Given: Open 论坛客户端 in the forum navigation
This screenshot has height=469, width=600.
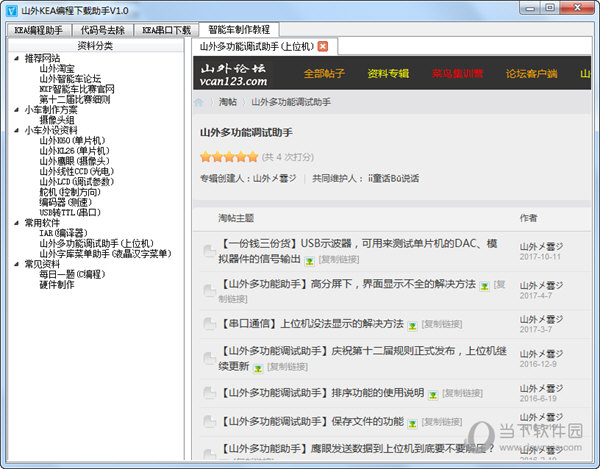Looking at the screenshot, I should pos(532,73).
